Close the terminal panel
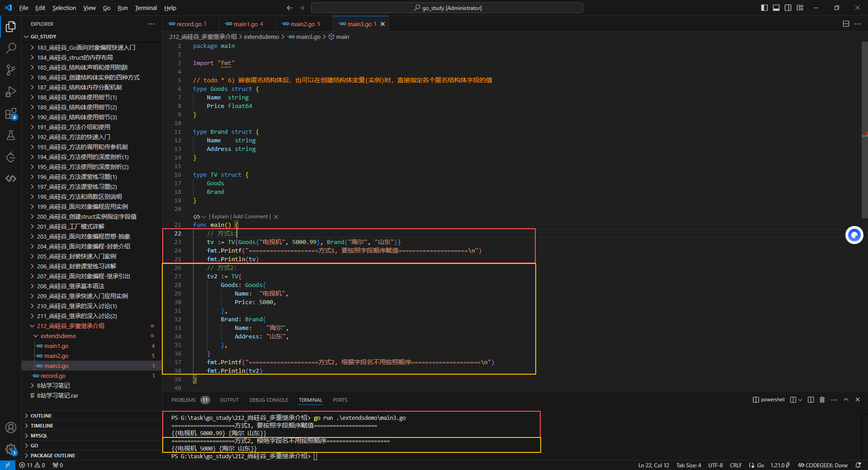Screen dimensions: 868x470 [x=858, y=400]
